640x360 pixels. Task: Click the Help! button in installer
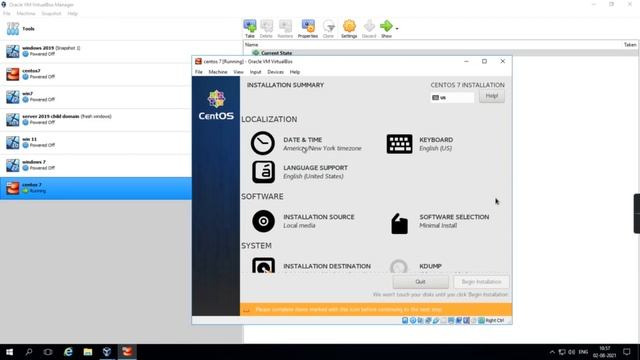491,96
